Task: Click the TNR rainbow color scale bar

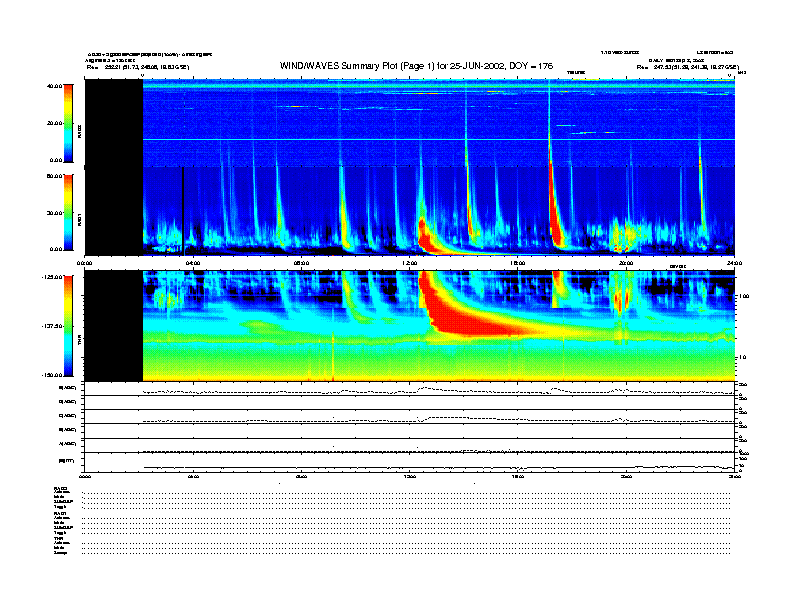Action: coord(68,326)
